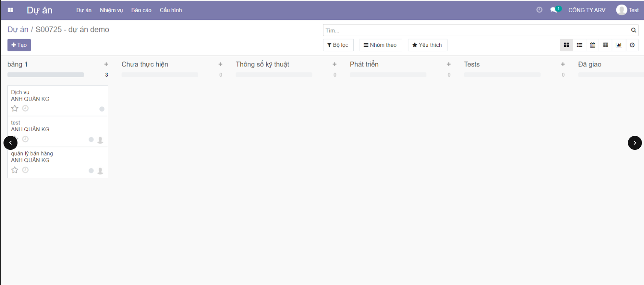Star the Dịch vụ task as favorite
644x285 pixels.
tap(15, 109)
